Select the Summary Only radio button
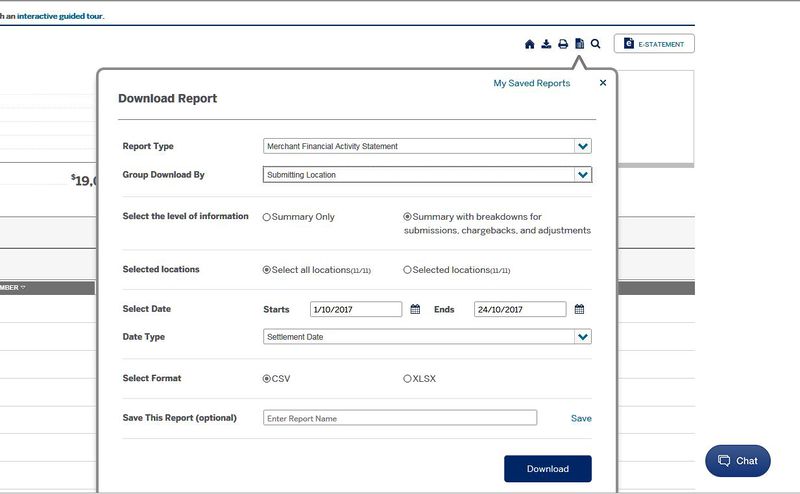Screen dimensions: 800x494 266,217
